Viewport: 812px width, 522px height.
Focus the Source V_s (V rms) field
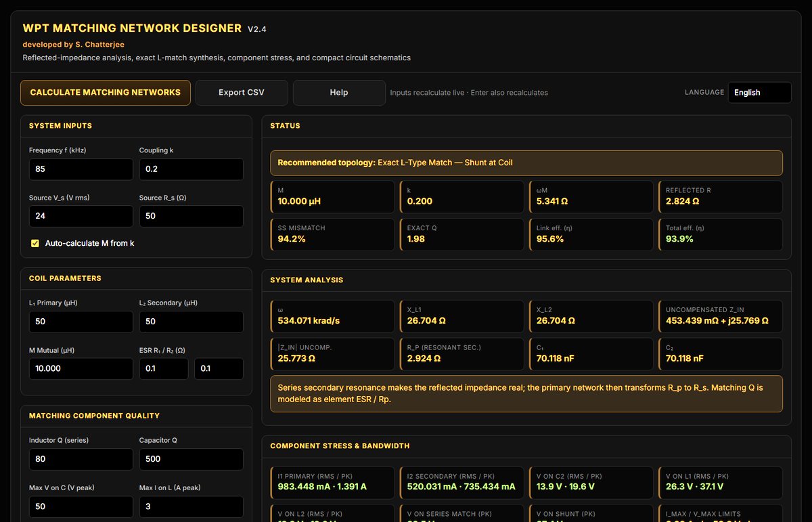[x=81, y=217]
